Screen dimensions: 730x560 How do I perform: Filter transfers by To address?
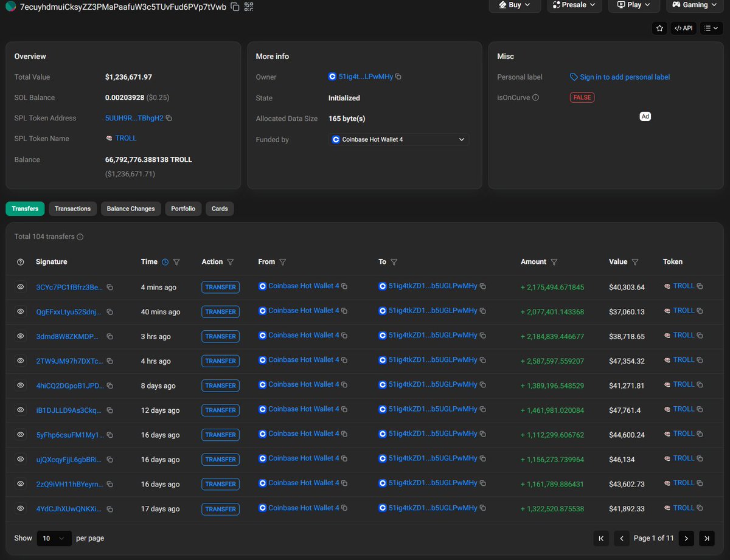click(394, 262)
